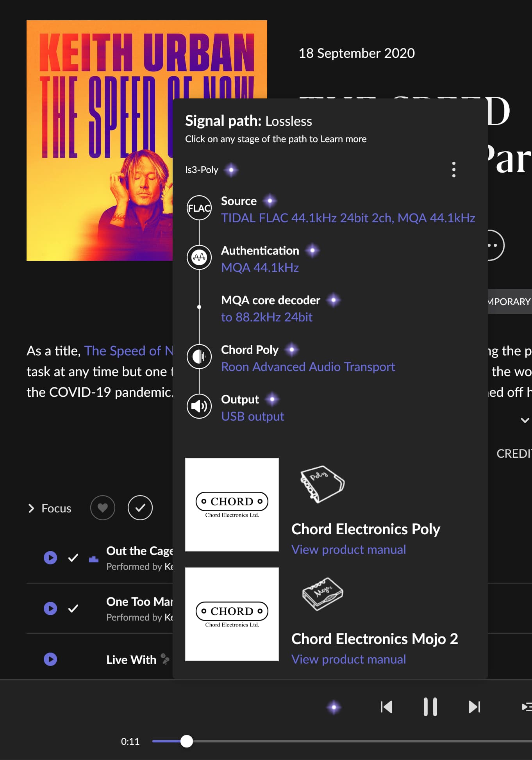Click the Chord logo beside Mojo 2
The width and height of the screenshot is (532, 760).
232,614
